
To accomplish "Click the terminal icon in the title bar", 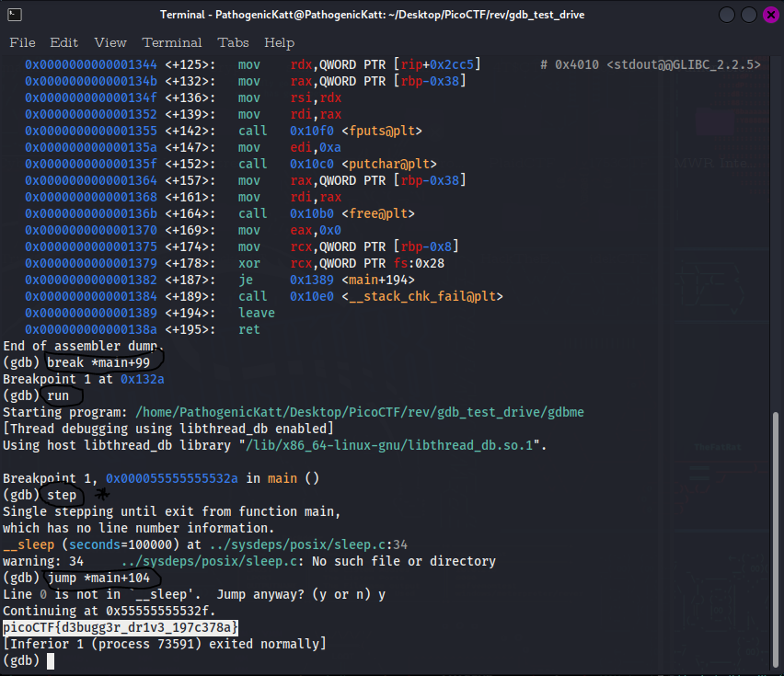I will point(16,14).
